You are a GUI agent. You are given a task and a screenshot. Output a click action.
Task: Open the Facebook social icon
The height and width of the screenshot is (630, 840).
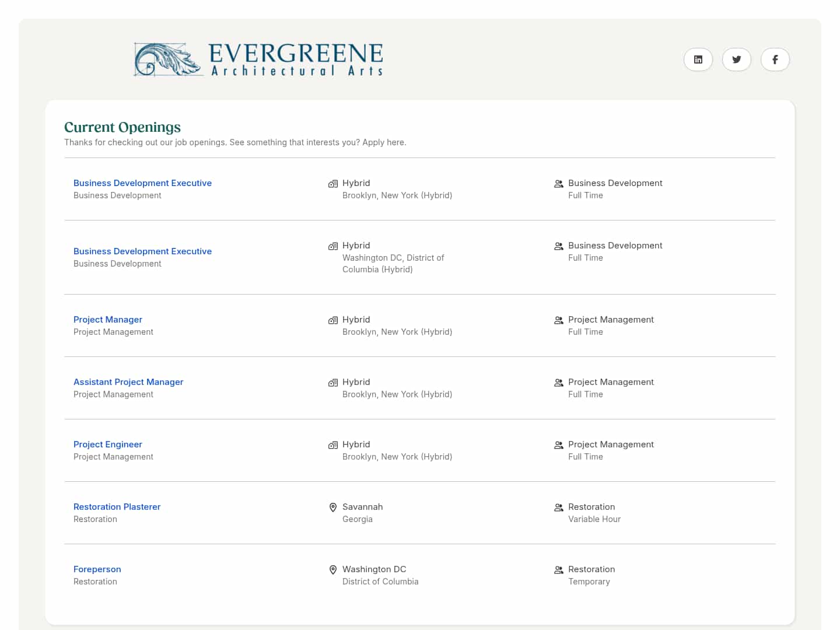coord(775,60)
